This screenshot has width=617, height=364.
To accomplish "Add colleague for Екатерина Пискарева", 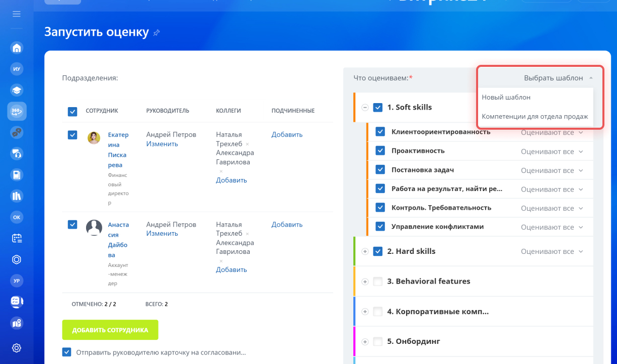I will click(232, 180).
